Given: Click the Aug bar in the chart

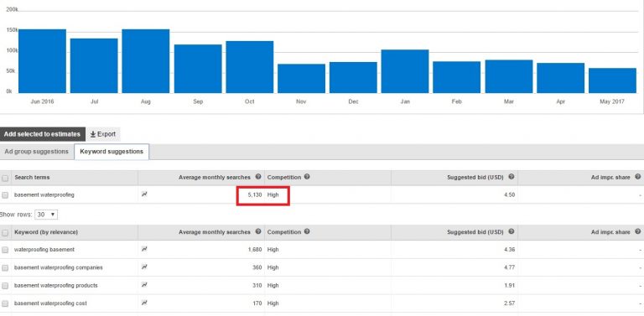Looking at the screenshot, I should (x=146, y=61).
